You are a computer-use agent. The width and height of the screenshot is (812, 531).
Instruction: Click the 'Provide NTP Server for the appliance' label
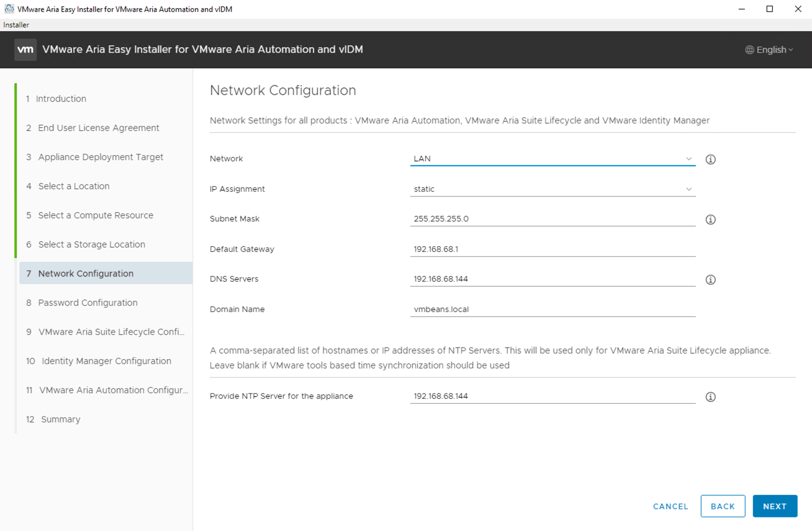(281, 396)
